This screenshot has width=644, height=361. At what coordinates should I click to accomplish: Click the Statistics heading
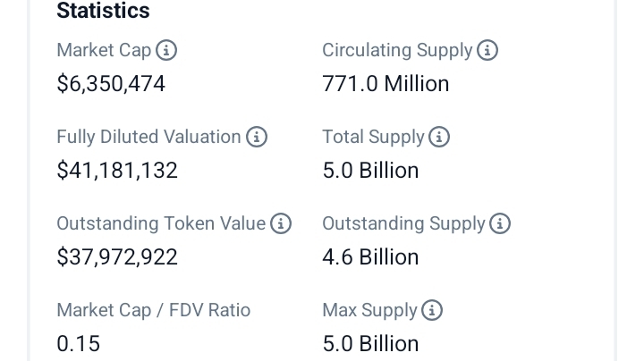pos(103,11)
